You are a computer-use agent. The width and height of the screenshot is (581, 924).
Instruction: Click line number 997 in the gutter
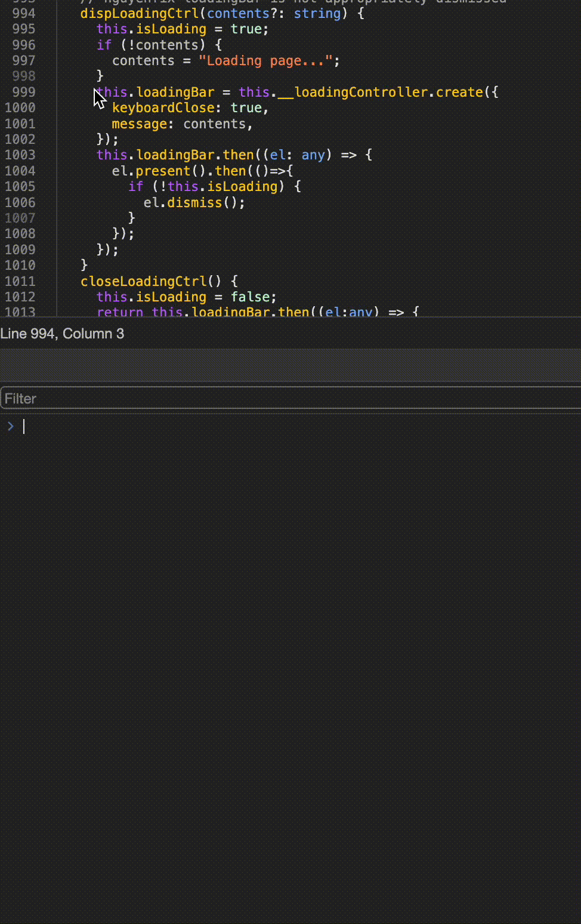pos(23,60)
